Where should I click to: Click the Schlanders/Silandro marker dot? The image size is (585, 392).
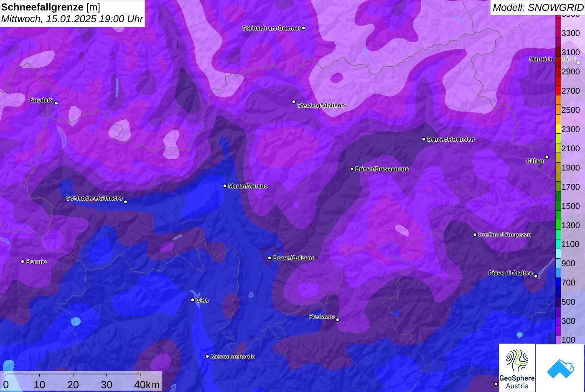[x=125, y=202]
